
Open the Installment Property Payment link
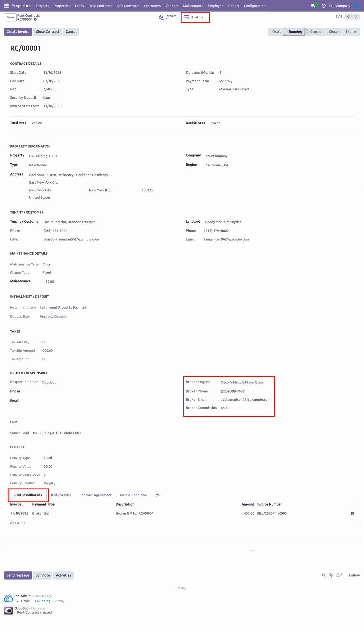pos(63,307)
